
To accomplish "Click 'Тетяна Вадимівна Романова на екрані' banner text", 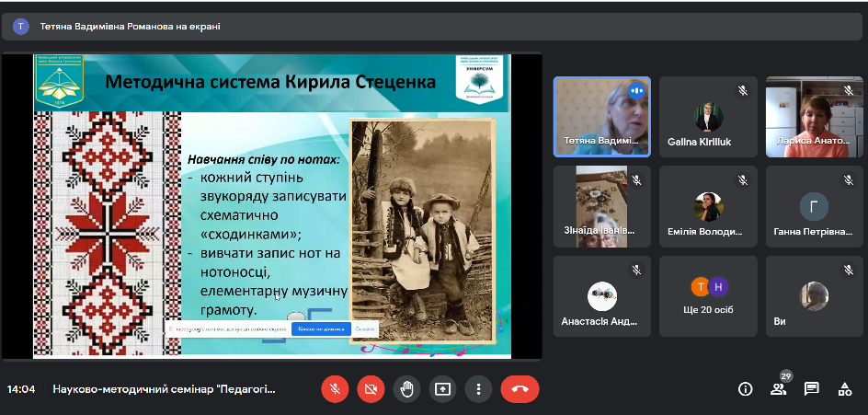I will click(130, 27).
